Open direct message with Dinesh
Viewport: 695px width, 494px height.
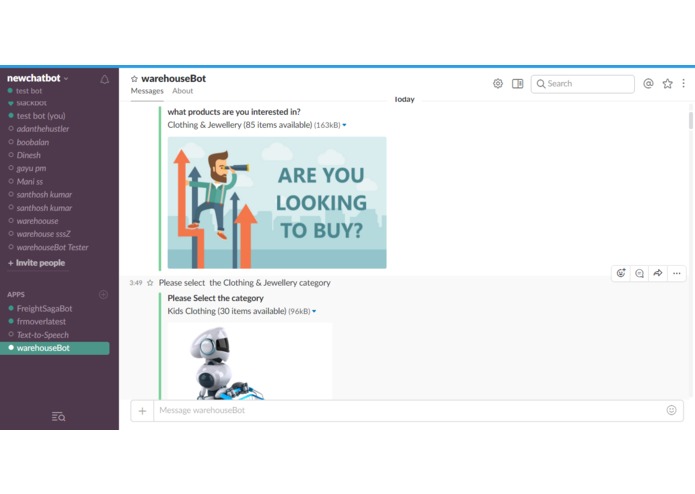click(28, 155)
